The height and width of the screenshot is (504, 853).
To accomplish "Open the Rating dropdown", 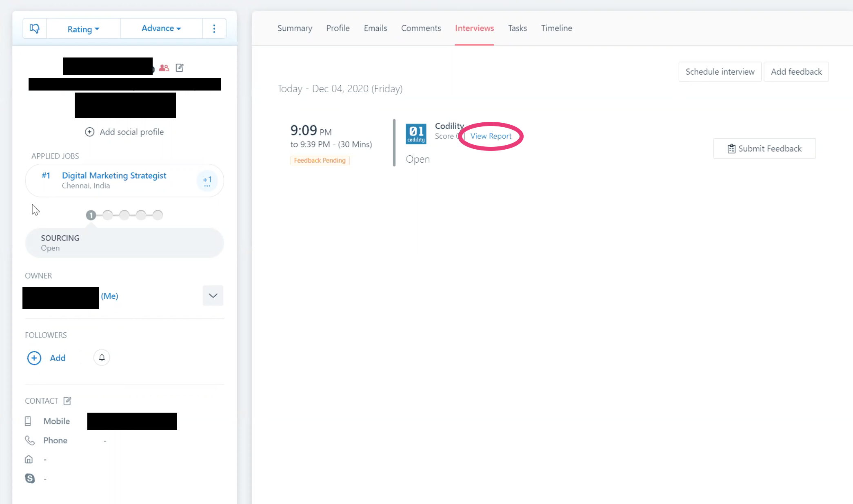I will [x=83, y=29].
